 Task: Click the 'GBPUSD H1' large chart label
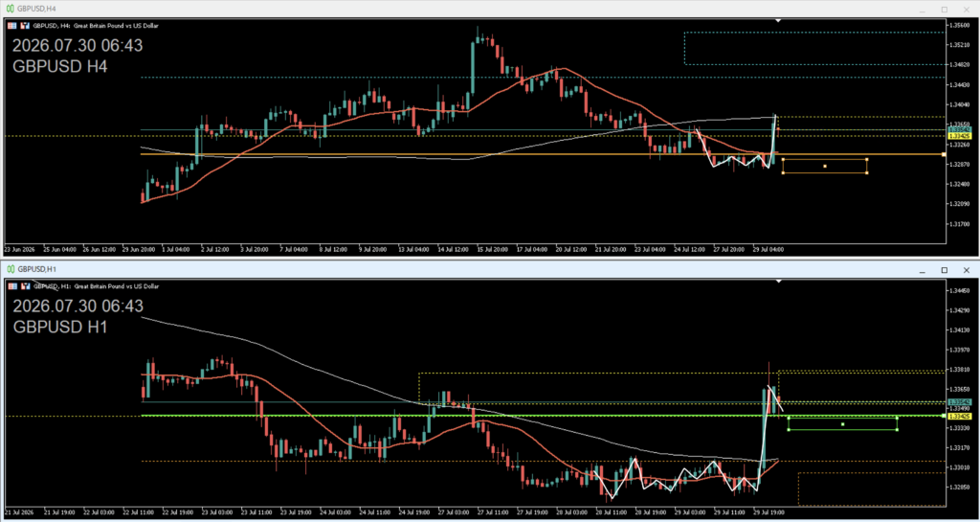[60, 327]
